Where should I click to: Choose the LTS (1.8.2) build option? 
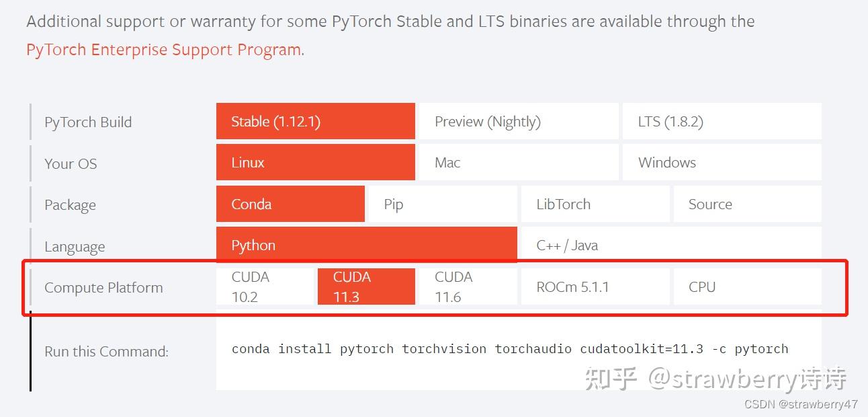[x=722, y=121]
